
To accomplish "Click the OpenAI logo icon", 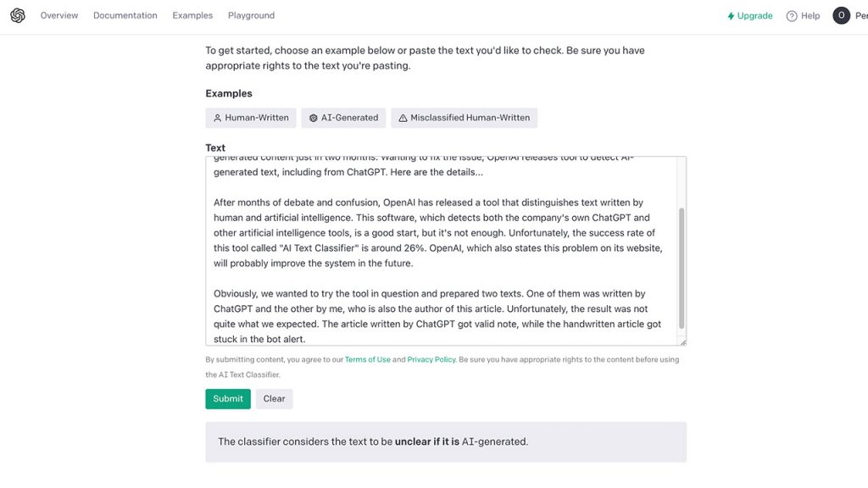I will [17, 14].
